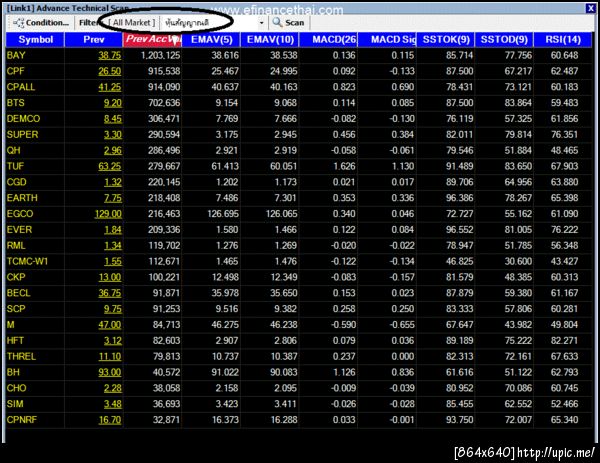The height and width of the screenshot is (463, 600).
Task: Click HFT RSI value 82.271
Action: [564, 341]
